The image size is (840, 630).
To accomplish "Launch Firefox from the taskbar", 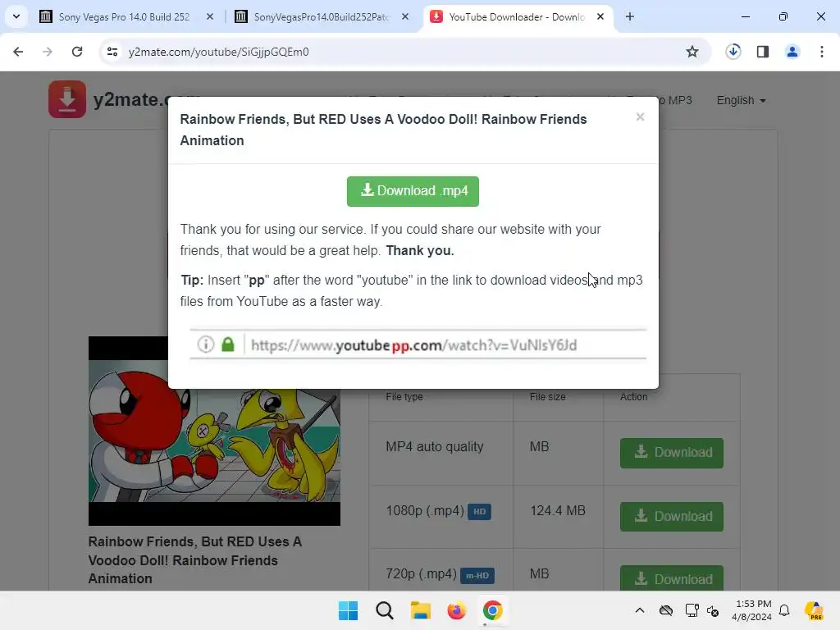I will click(456, 610).
